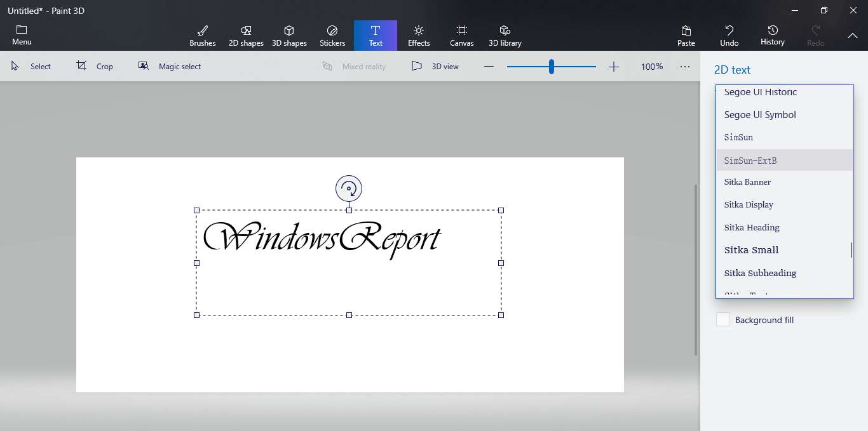Toggle 3D view
Viewport: 868px width, 431px height.
coord(435,66)
